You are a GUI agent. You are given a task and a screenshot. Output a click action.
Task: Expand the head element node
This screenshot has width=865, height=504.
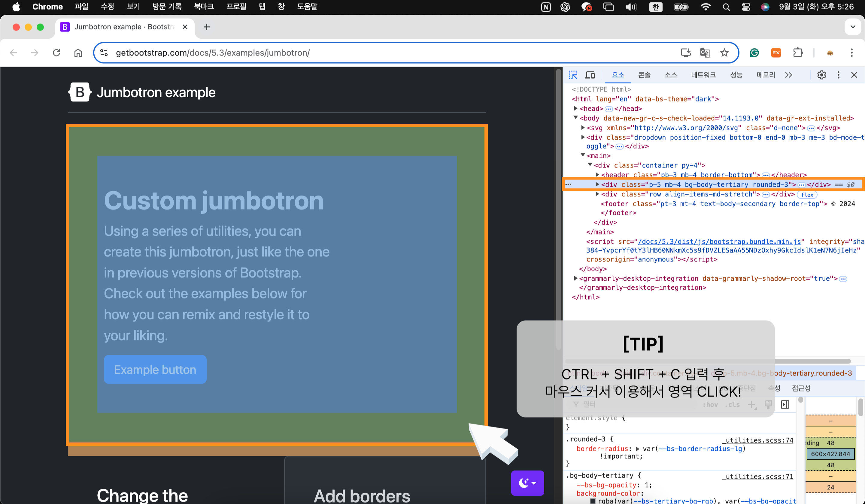(576, 108)
